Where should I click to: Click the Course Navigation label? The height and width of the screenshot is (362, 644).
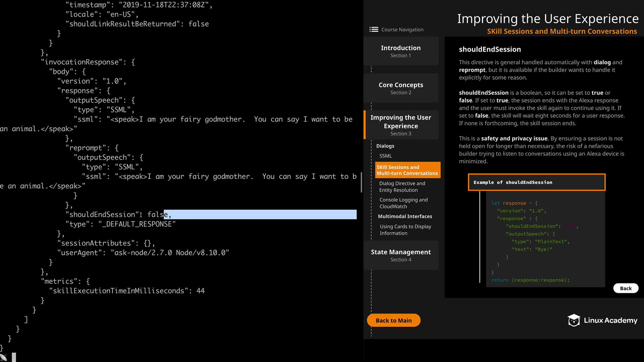[x=402, y=29]
